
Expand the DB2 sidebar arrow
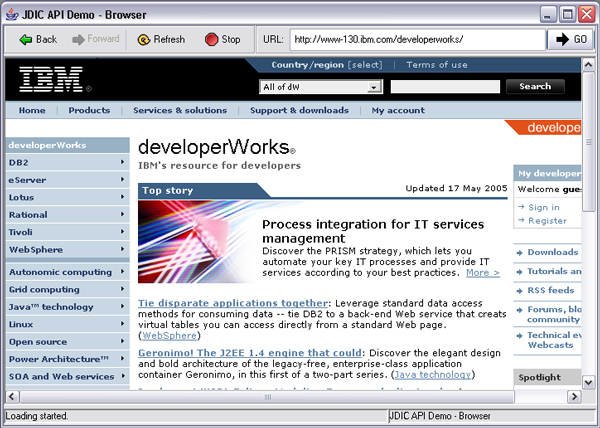click(122, 162)
